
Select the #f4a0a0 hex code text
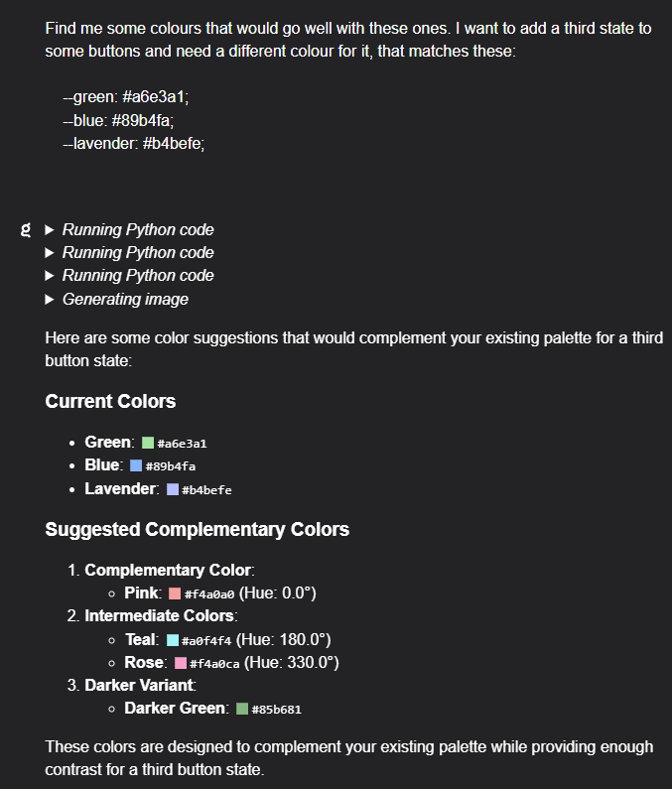click(209, 594)
